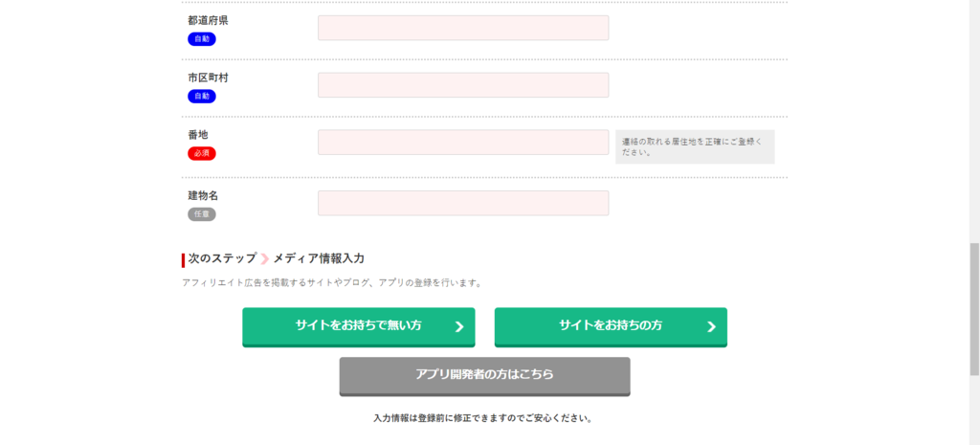Click the arrow icon on サイトをお持ちの方
The image size is (980, 445).
click(x=711, y=327)
